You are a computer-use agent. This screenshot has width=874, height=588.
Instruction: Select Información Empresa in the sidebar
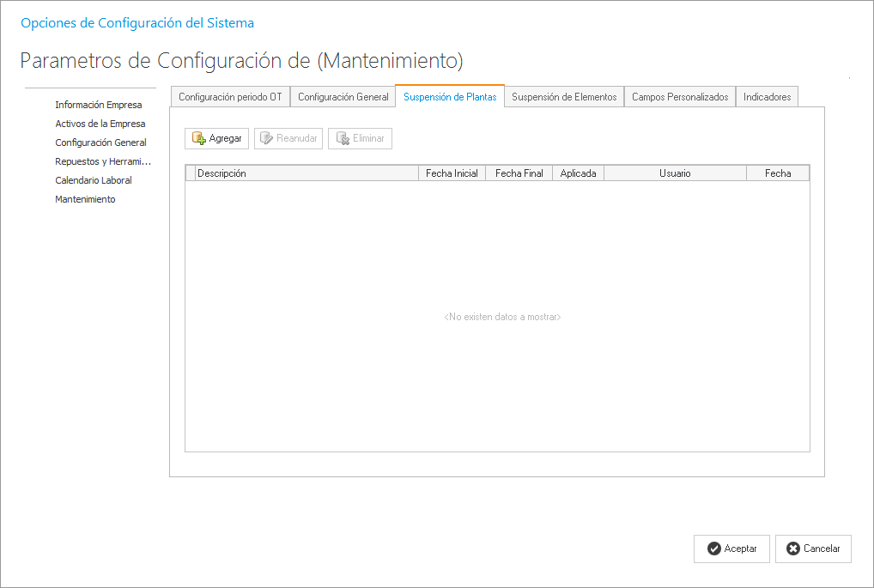pyautogui.click(x=99, y=105)
